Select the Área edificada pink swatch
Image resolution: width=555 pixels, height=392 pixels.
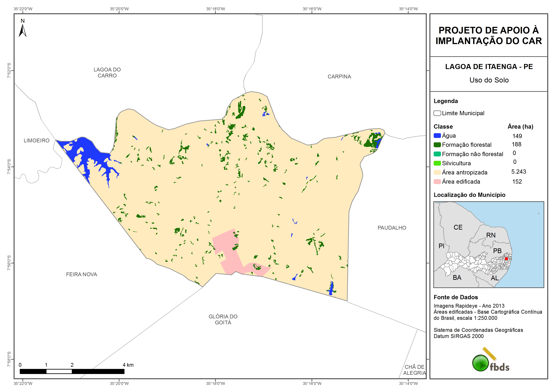pos(437,182)
